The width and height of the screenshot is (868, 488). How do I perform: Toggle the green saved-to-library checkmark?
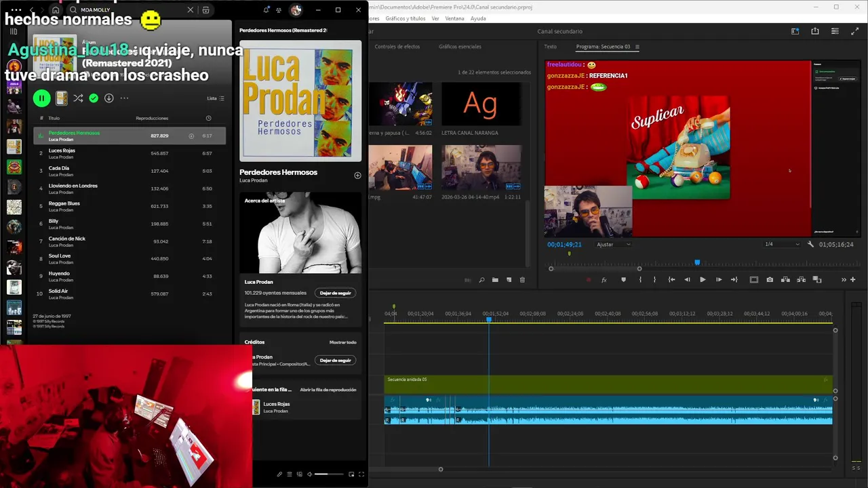point(94,98)
